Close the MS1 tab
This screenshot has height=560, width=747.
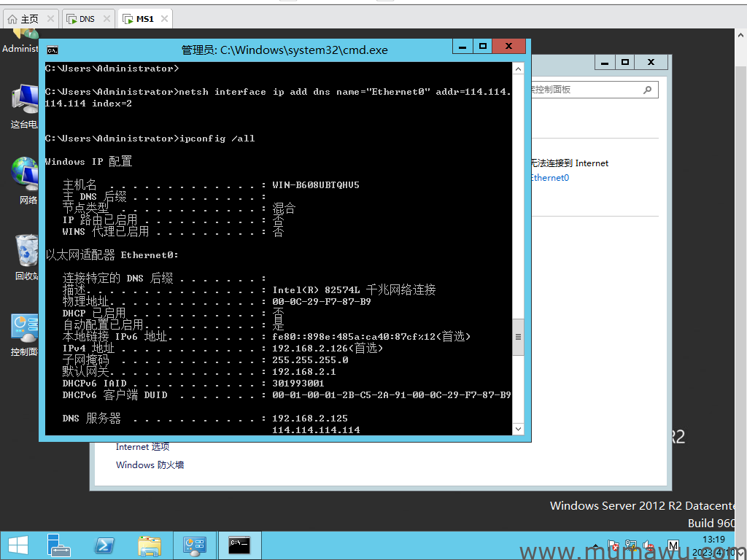tap(164, 19)
